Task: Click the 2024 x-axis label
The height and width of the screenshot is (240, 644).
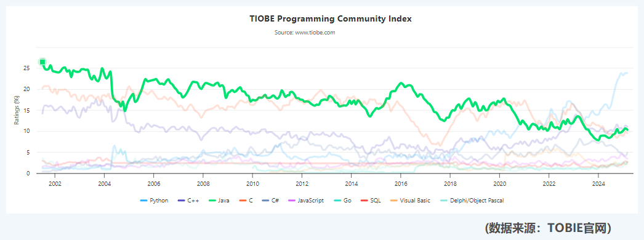Action: tap(598, 184)
